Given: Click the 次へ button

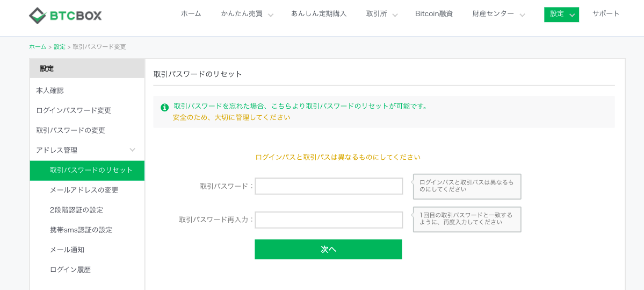Looking at the screenshot, I should (x=328, y=249).
